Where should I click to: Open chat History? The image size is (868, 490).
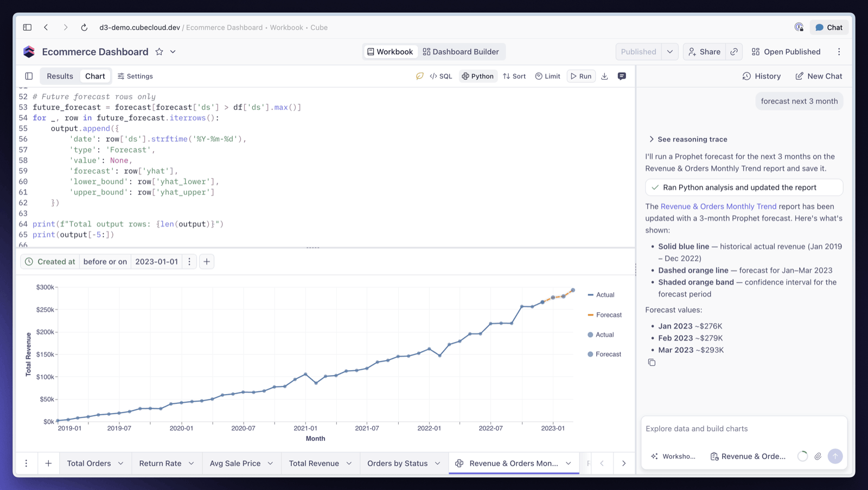point(762,76)
